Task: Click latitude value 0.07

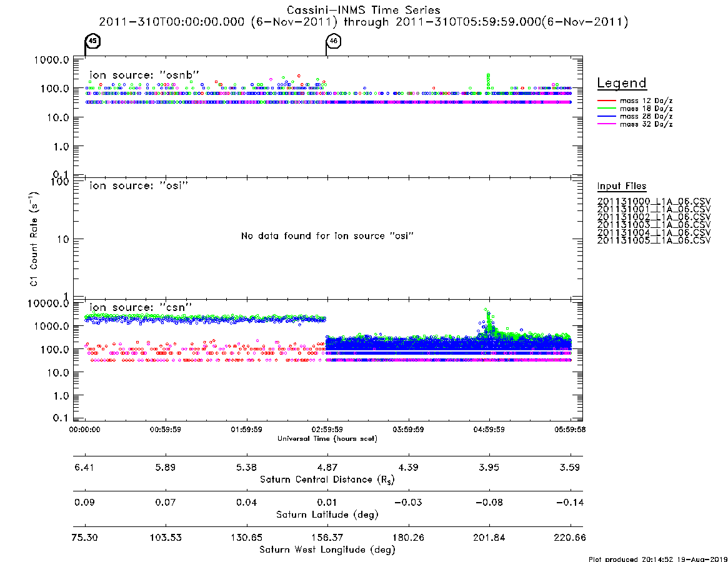Action: pyautogui.click(x=166, y=503)
